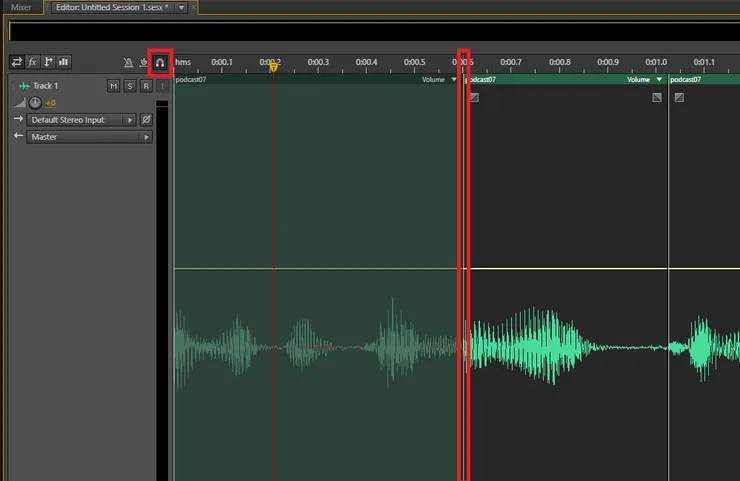
Task: Toggle the snapping magnet icon
Action: click(x=159, y=62)
